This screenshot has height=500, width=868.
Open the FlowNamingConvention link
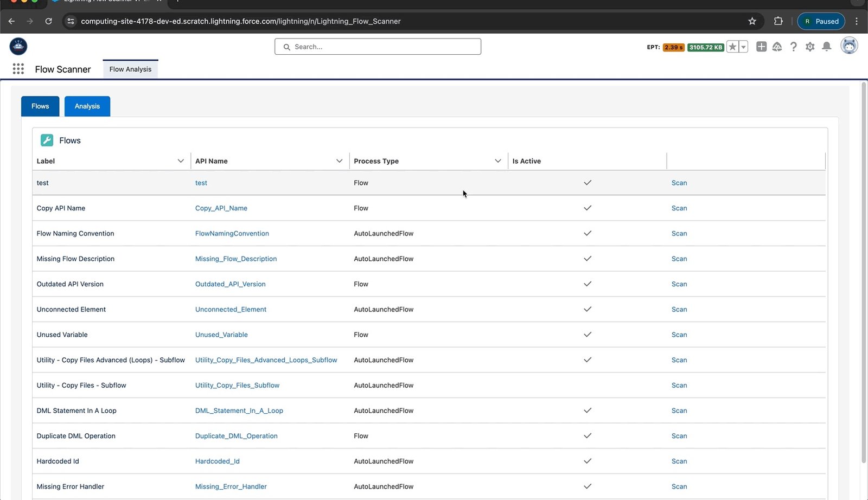coord(232,234)
